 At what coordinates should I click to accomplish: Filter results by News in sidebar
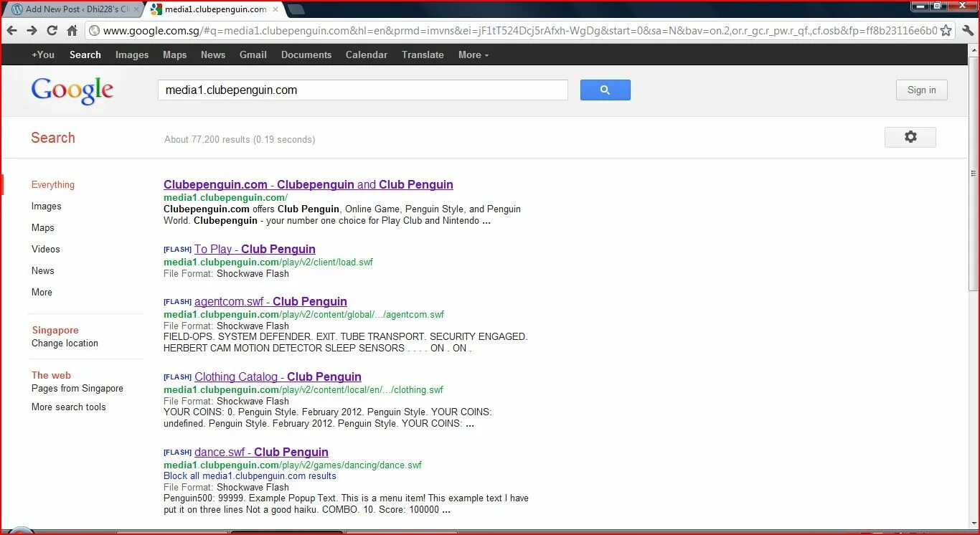[x=43, y=270]
